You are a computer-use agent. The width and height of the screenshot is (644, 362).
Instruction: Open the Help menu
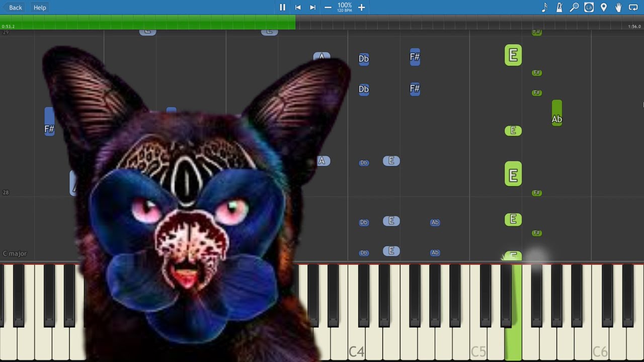tap(40, 8)
